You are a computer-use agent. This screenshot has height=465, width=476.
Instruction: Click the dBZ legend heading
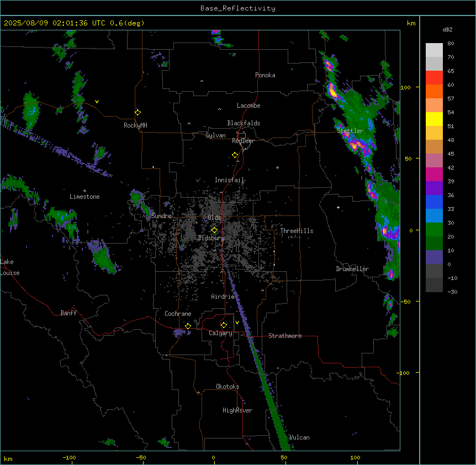point(447,30)
